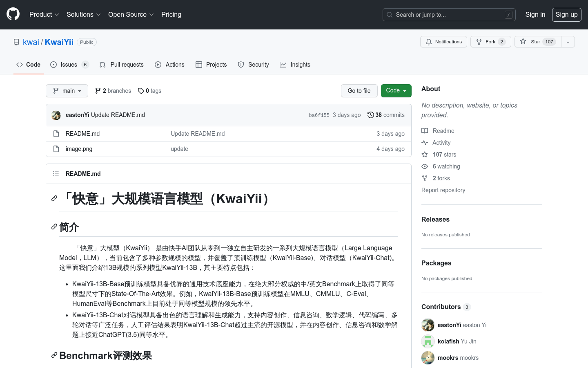
Task: Click the Report repository link
Action: [443, 190]
